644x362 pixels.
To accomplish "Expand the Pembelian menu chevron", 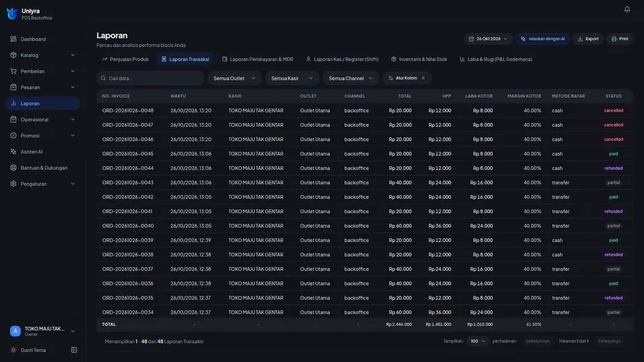I will click(72, 71).
